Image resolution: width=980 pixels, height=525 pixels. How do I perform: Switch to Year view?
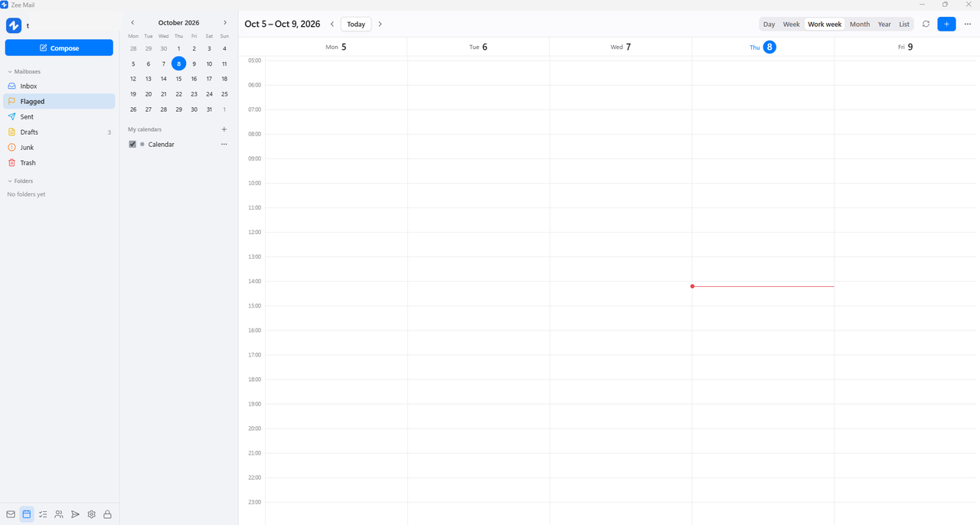(x=884, y=24)
